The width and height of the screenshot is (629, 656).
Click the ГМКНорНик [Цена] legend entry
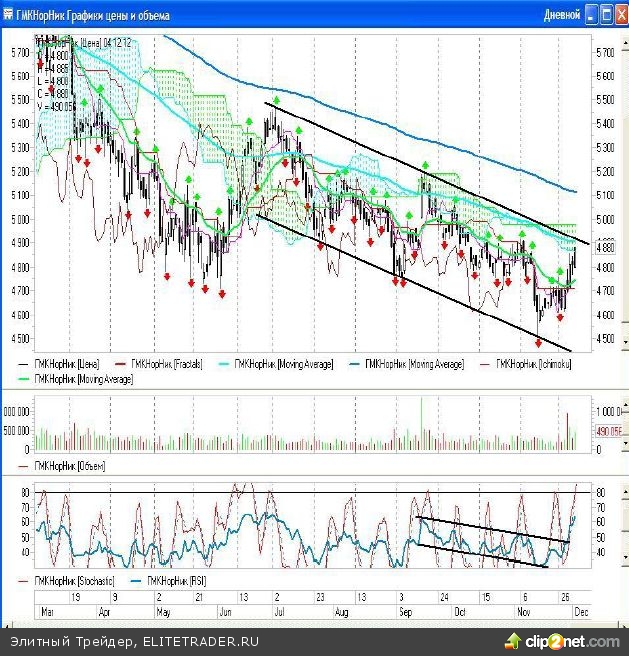[x=65, y=365]
